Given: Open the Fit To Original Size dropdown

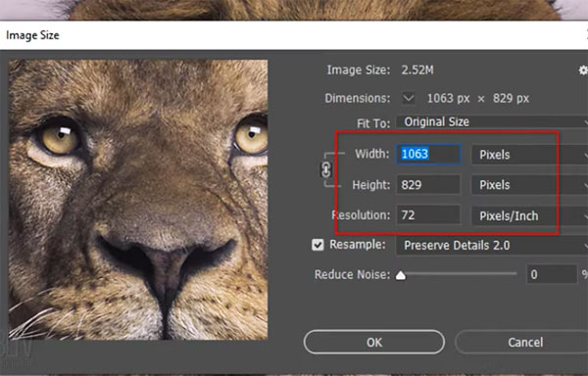Looking at the screenshot, I should 492,122.
